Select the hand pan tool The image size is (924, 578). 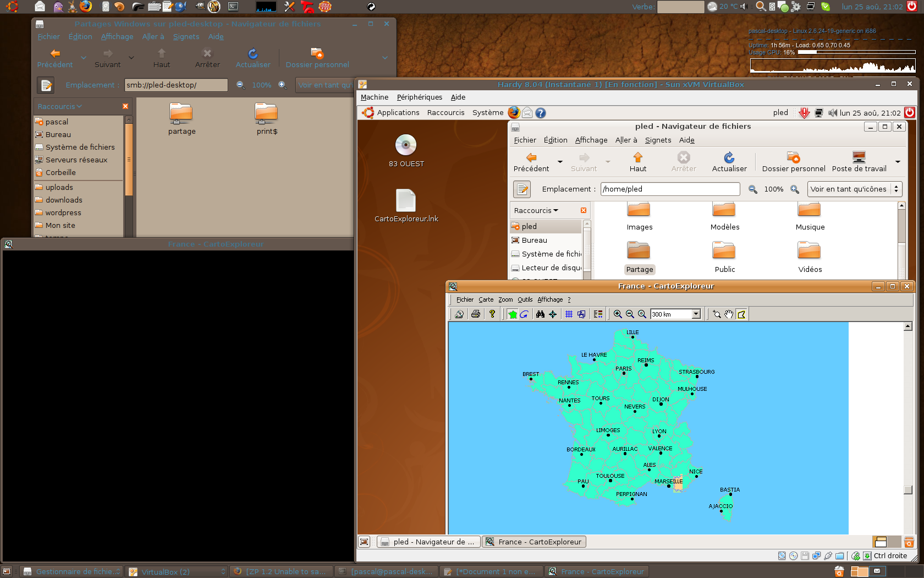coord(729,314)
